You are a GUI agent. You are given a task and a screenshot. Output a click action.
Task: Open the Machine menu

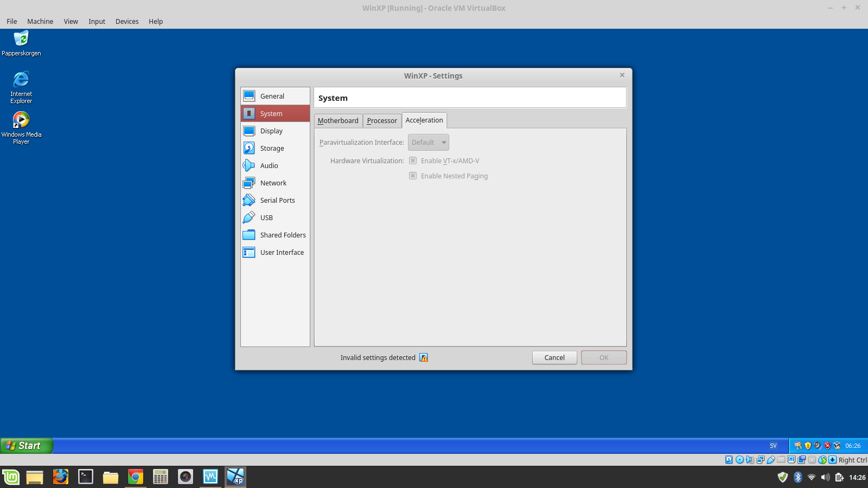coord(40,21)
